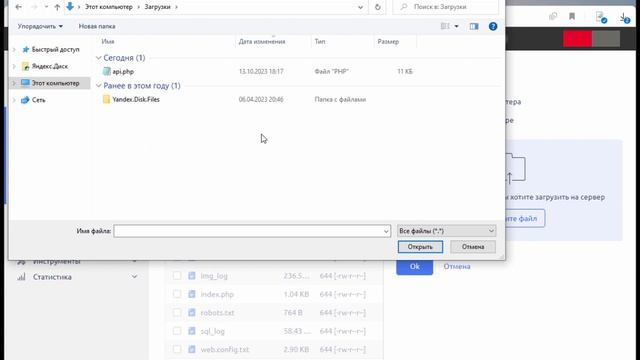Sort by the Тип column header
Screen dimensions: 640x360
[x=320, y=41]
